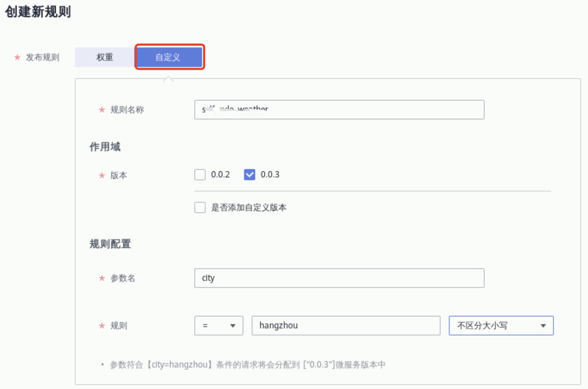Viewport: 588px width, 389px height.
Task: Check the 0.0.2 version checkbox
Action: point(200,174)
